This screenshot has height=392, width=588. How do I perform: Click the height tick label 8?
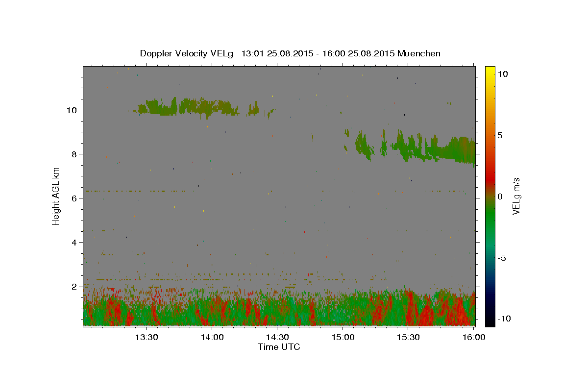75,154
